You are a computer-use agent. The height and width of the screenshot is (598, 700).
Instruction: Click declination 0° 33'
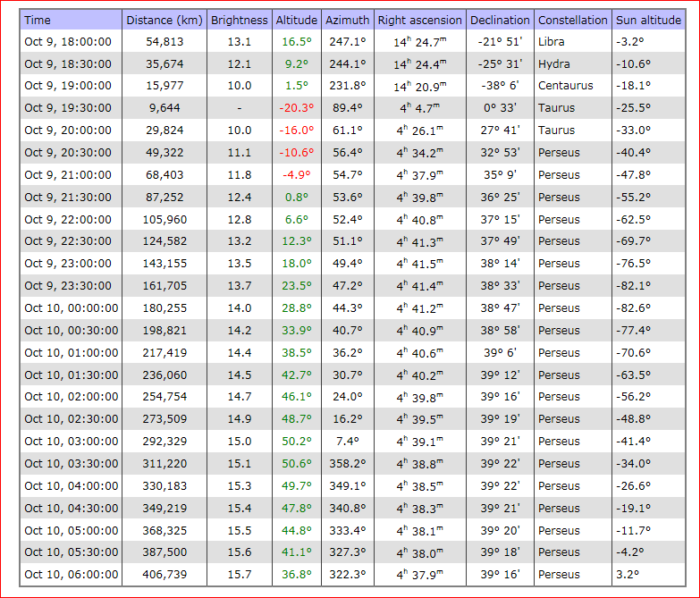(x=500, y=107)
